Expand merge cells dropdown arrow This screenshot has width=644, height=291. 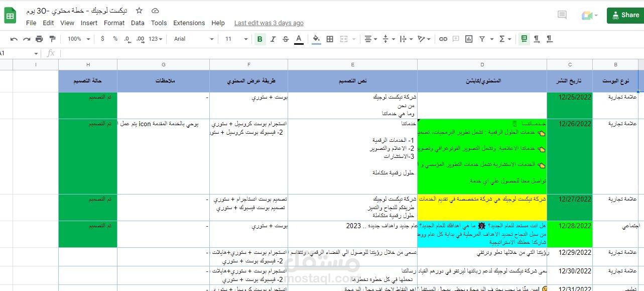pyautogui.click(x=353, y=39)
